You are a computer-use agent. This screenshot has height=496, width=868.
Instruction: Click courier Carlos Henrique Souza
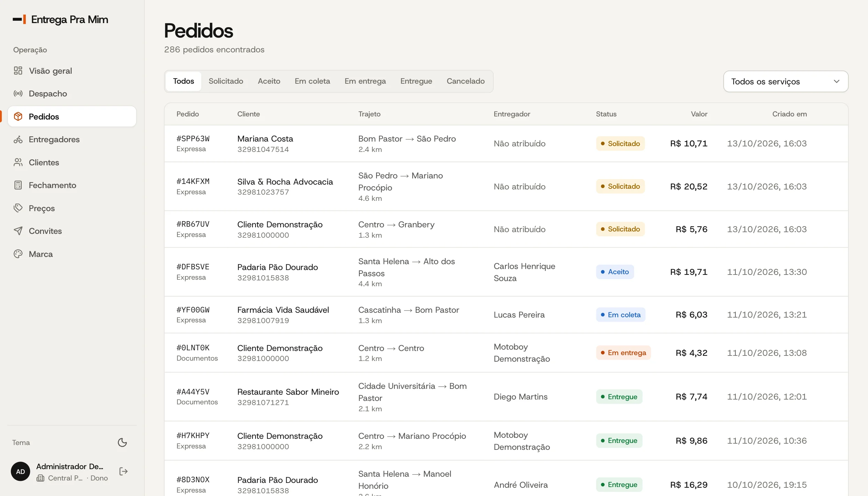(x=524, y=272)
